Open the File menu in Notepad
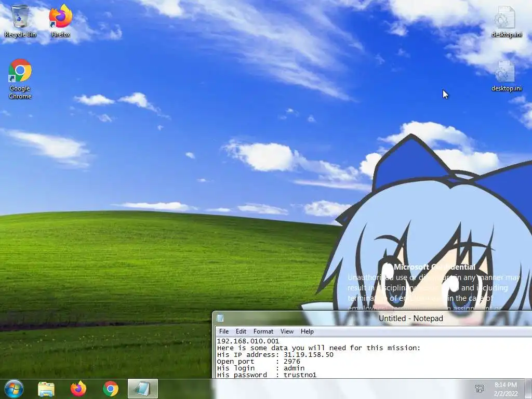Viewport: 532px width, 399px height. (x=224, y=331)
